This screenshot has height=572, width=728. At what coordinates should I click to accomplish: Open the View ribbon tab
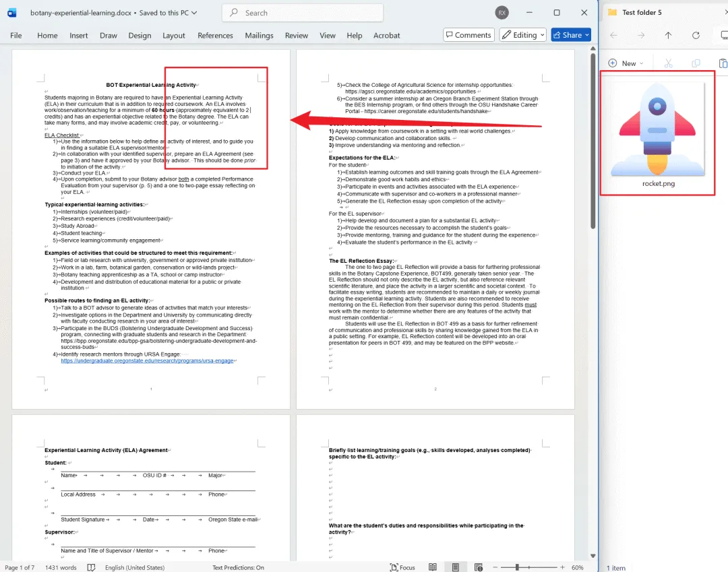tap(328, 35)
